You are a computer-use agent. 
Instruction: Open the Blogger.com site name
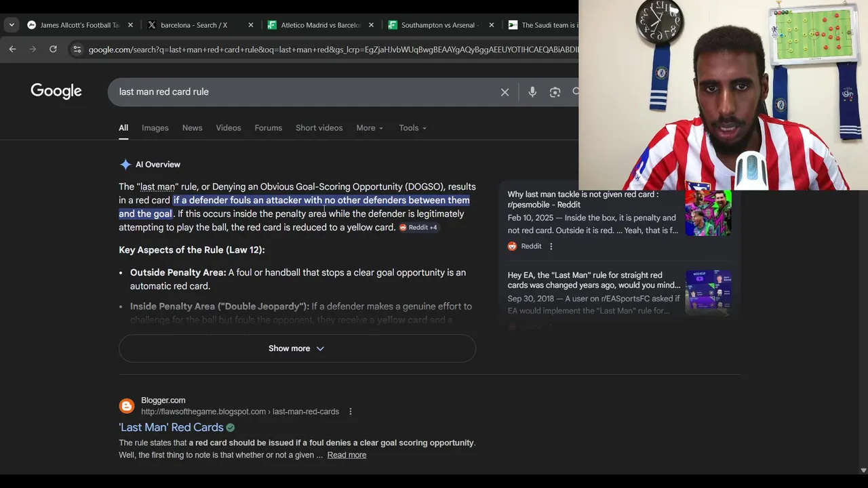(163, 400)
